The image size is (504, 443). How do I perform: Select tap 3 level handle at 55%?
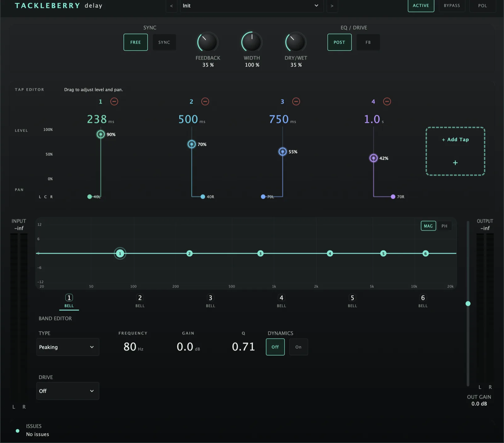[283, 152]
